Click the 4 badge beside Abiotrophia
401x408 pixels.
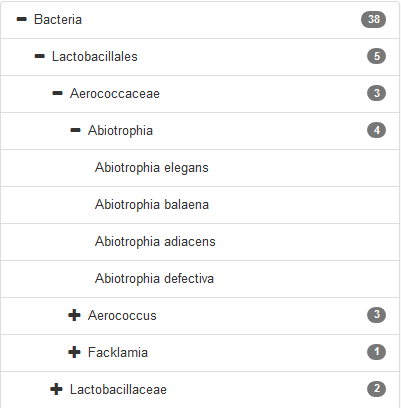(377, 130)
